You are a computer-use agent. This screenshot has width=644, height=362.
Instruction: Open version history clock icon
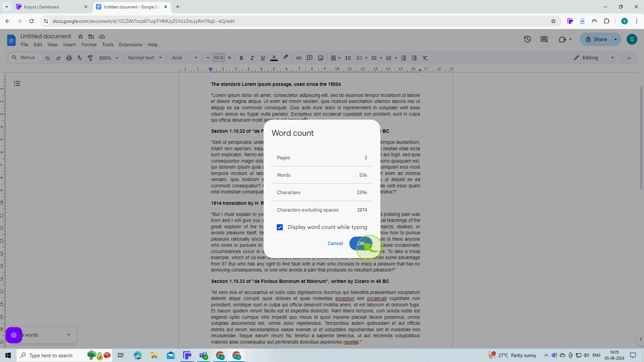coord(528,39)
